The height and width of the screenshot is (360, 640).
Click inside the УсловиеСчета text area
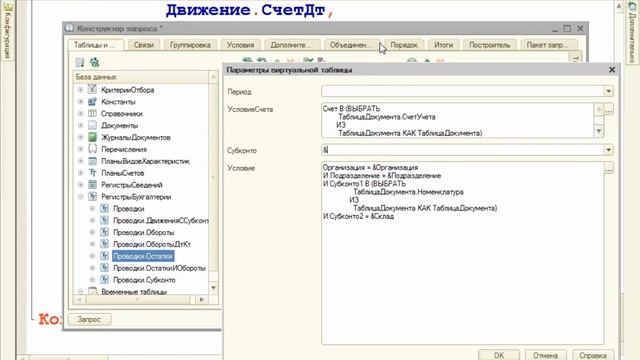[x=458, y=120]
